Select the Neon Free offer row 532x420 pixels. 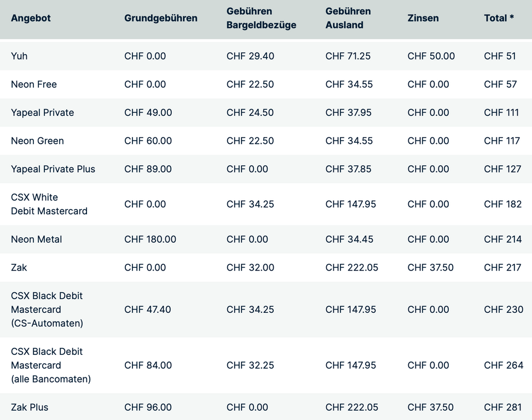click(34, 84)
